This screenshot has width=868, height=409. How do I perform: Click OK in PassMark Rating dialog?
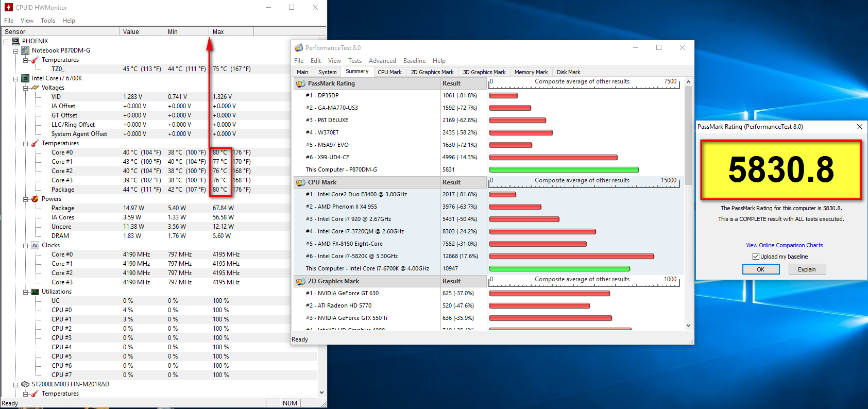tap(761, 269)
